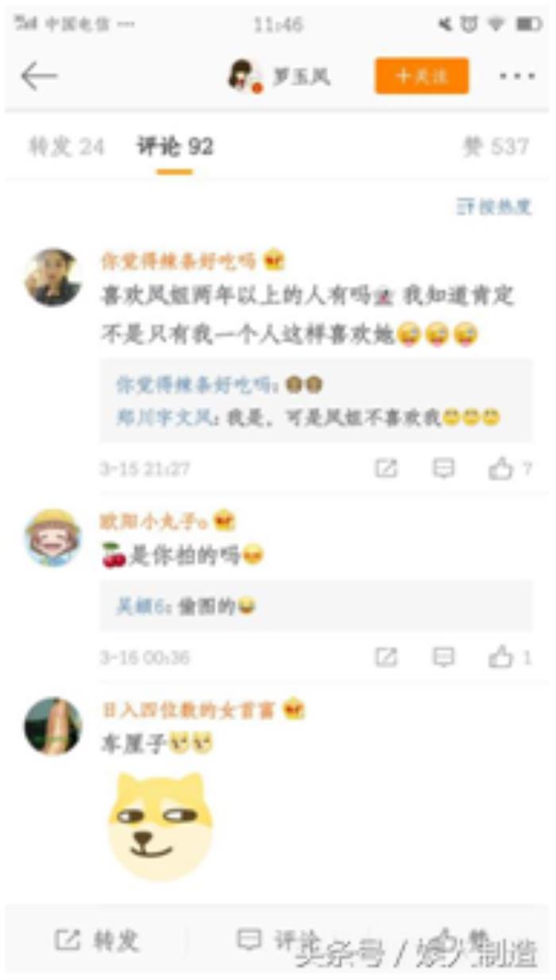This screenshot has width=556, height=980.
Task: Open the 赞 537 tab
Action: (496, 147)
